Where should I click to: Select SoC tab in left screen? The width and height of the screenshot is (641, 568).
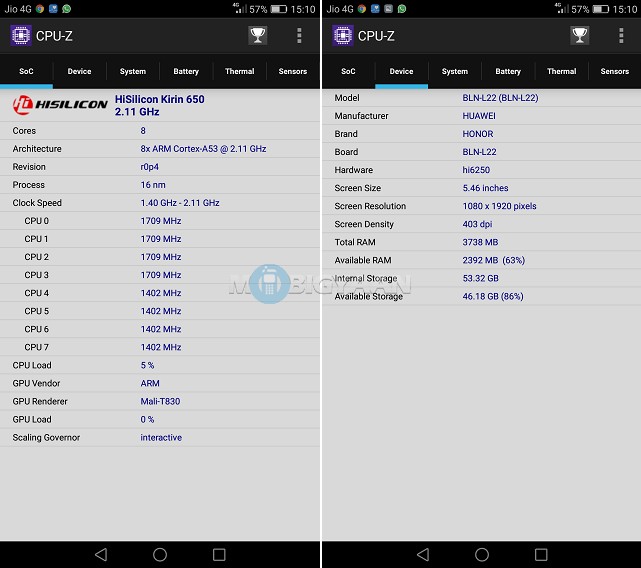coord(26,71)
